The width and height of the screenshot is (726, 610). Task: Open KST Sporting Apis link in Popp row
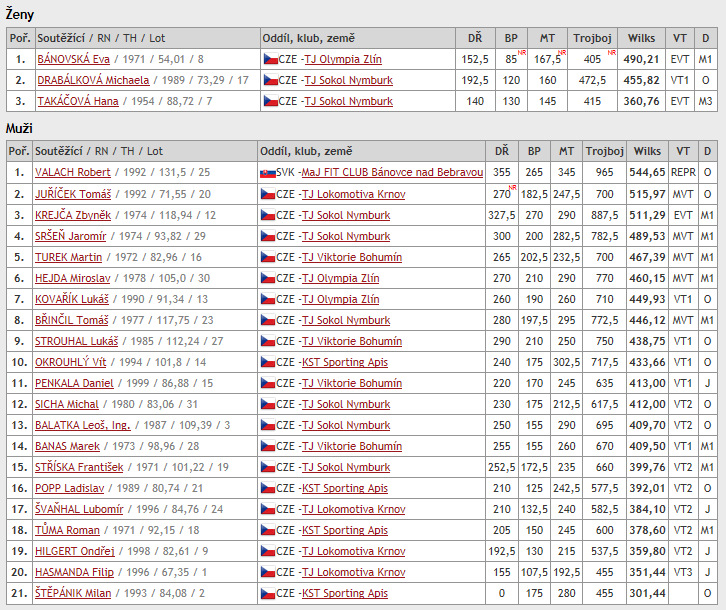coord(345,488)
